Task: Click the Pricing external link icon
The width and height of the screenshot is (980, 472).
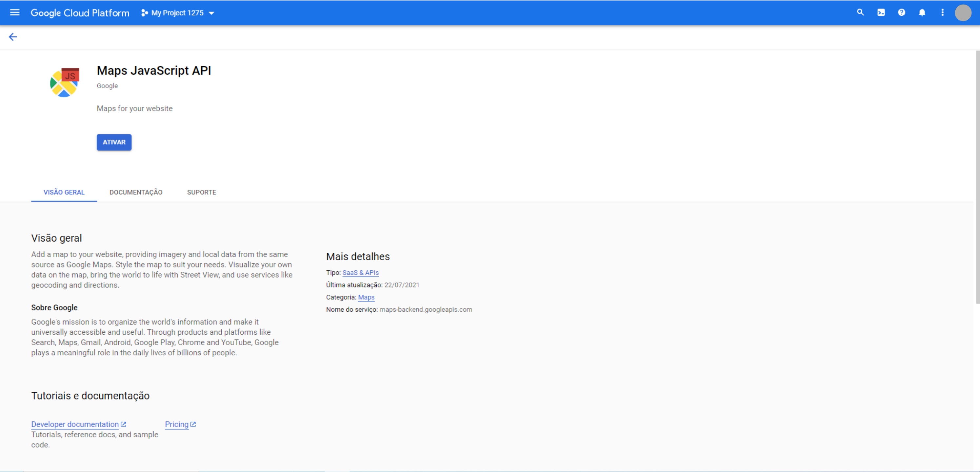Action: pos(193,424)
